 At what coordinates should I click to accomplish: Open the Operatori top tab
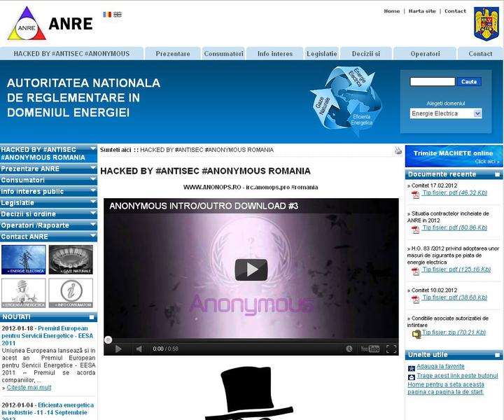point(425,54)
